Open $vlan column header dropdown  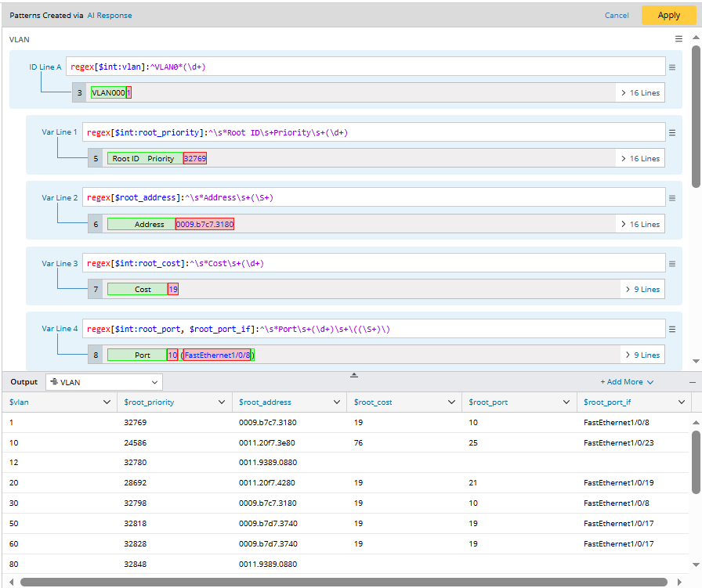(x=107, y=402)
